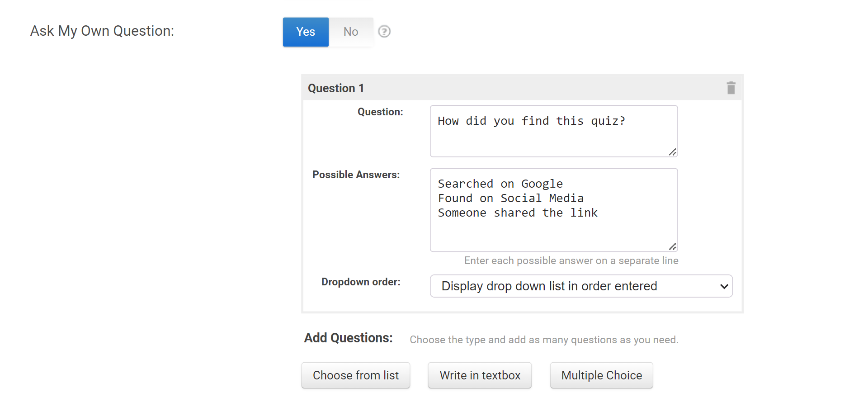Click the 'Dropdown order:' label

tap(360, 282)
